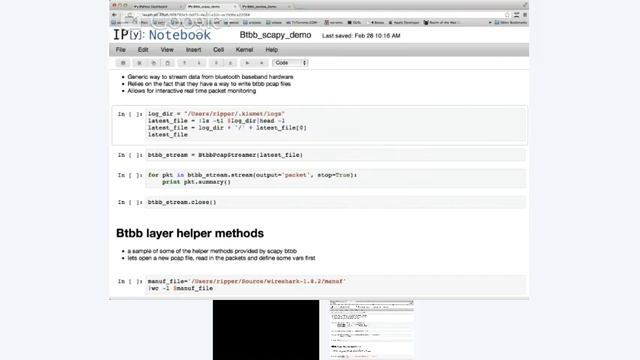Viewport: 640px width, 360px height.
Task: Open the File menu
Action: tap(120, 50)
